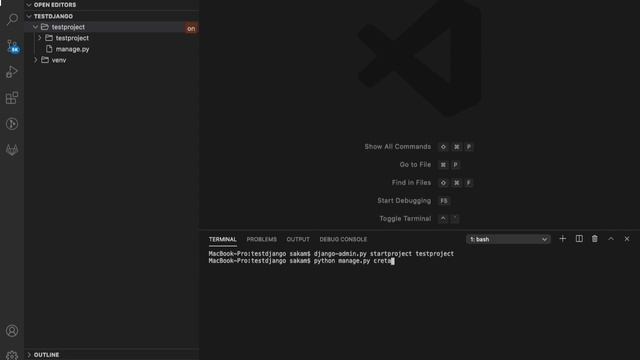Switch to the OUTPUT tab
The width and height of the screenshot is (640, 360).
pyautogui.click(x=298, y=239)
